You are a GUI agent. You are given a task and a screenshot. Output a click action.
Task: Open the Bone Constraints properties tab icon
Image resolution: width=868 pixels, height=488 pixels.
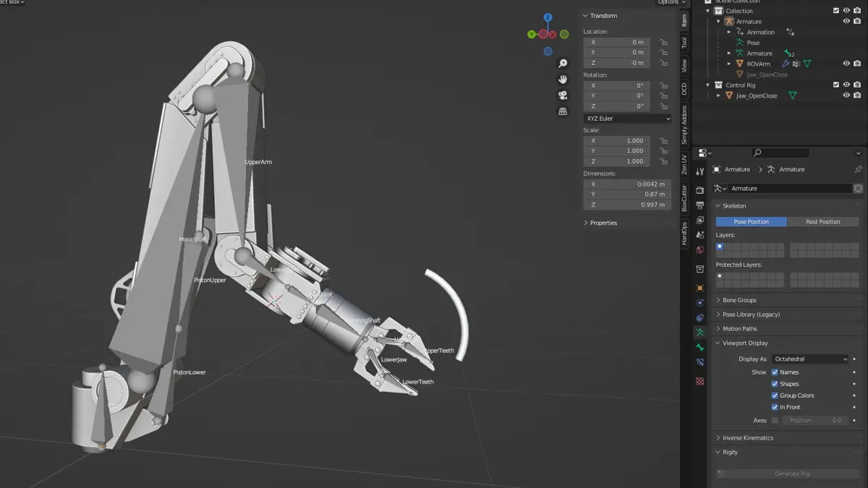coord(699,362)
